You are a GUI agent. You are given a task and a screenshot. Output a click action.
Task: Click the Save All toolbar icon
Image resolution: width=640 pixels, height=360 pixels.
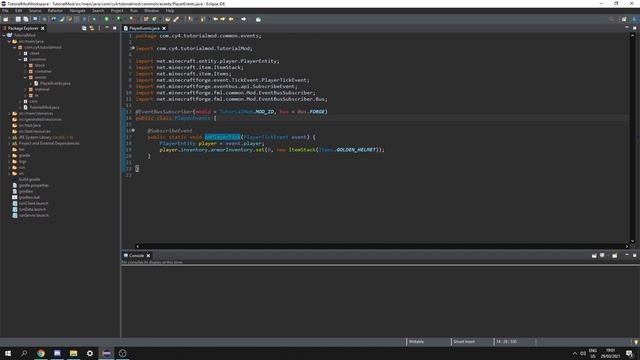26,19
